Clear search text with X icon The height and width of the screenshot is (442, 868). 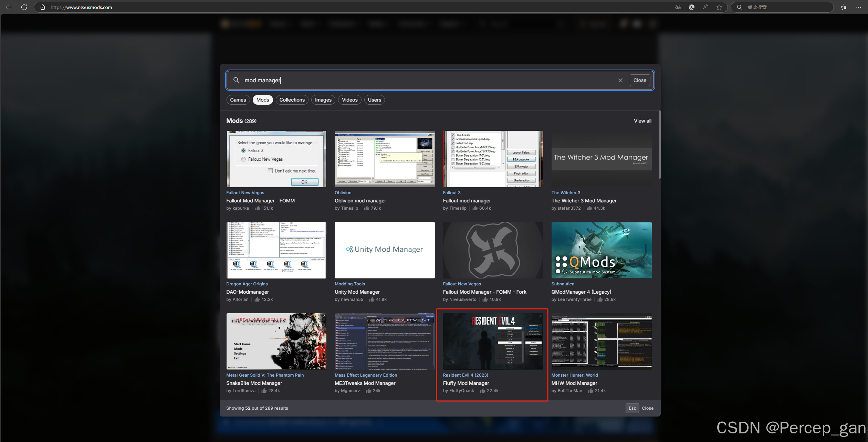tap(620, 80)
